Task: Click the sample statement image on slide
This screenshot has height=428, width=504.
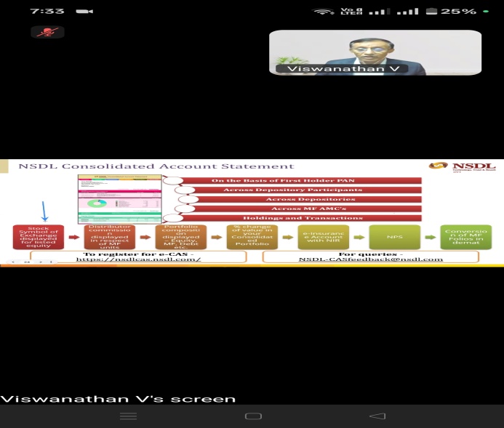Action: click(120, 198)
